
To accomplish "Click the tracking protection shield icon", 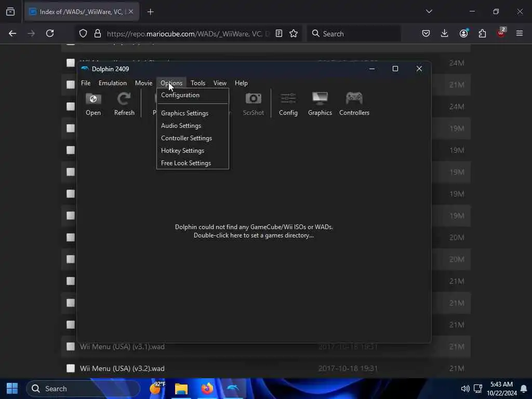I will 83,33.
